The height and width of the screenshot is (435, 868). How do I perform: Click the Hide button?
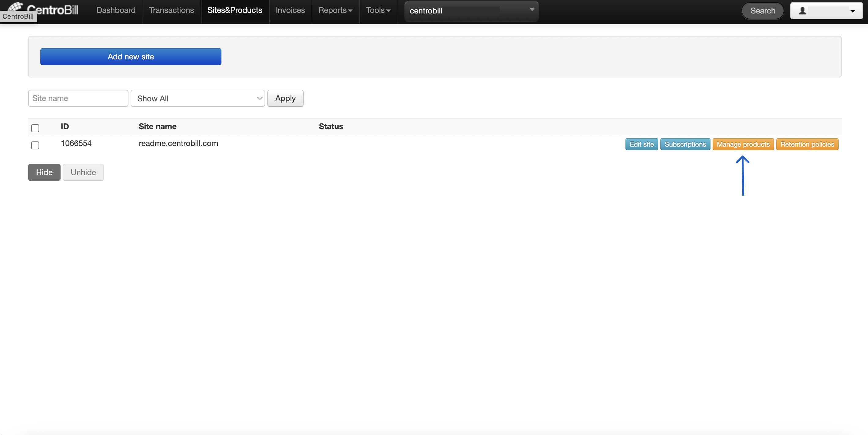coord(44,172)
